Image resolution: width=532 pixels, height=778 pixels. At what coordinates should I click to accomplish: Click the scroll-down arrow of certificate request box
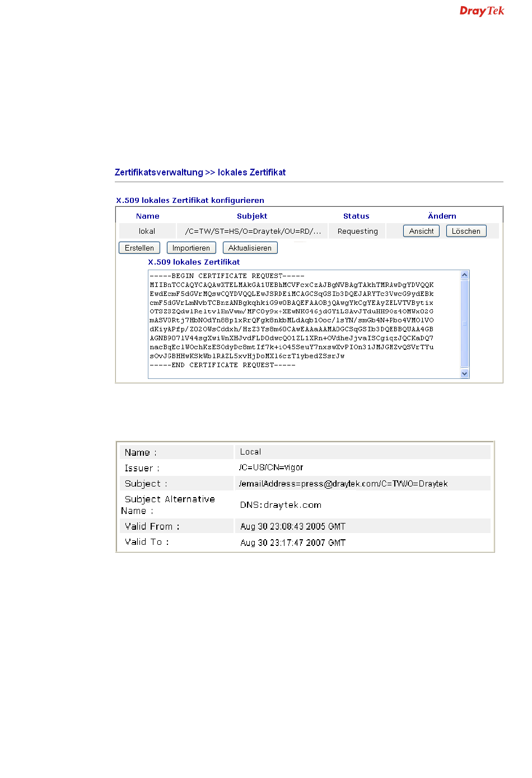tap(464, 373)
